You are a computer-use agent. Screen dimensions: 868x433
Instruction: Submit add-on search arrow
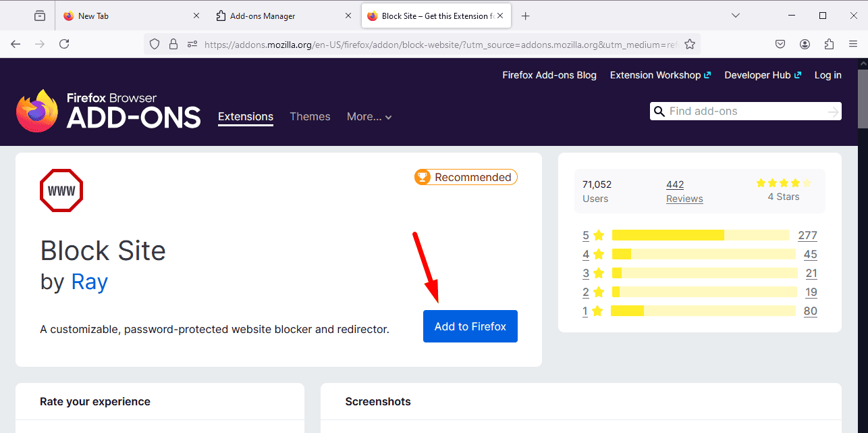coord(834,111)
